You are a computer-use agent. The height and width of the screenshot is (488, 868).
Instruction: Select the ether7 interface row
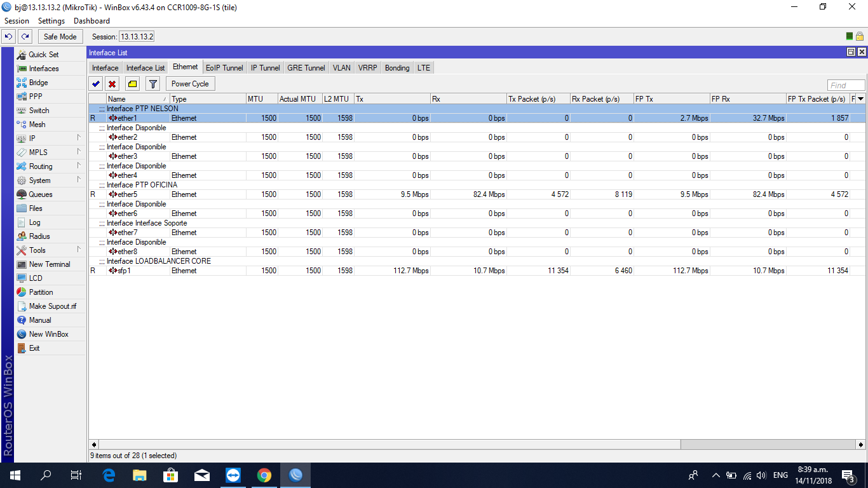pyautogui.click(x=477, y=233)
